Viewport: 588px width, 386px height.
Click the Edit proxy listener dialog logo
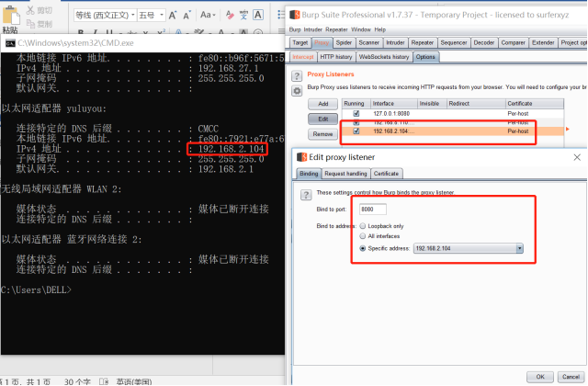[x=301, y=157]
